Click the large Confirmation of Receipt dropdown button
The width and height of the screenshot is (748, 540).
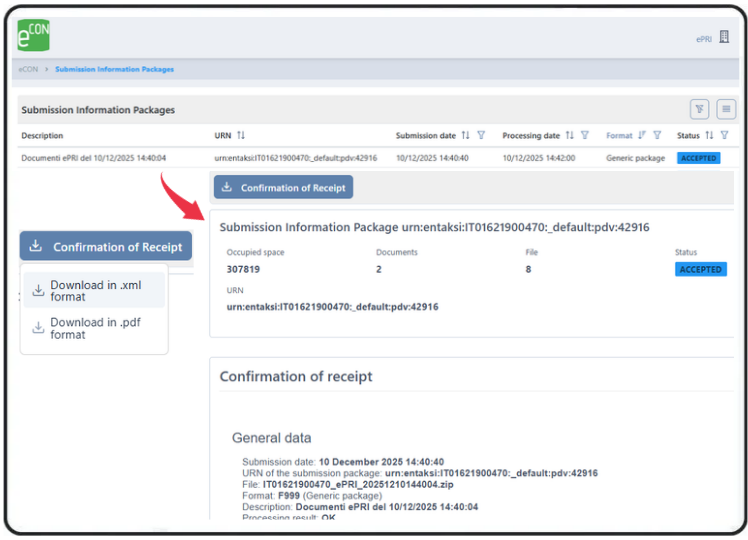(x=106, y=246)
